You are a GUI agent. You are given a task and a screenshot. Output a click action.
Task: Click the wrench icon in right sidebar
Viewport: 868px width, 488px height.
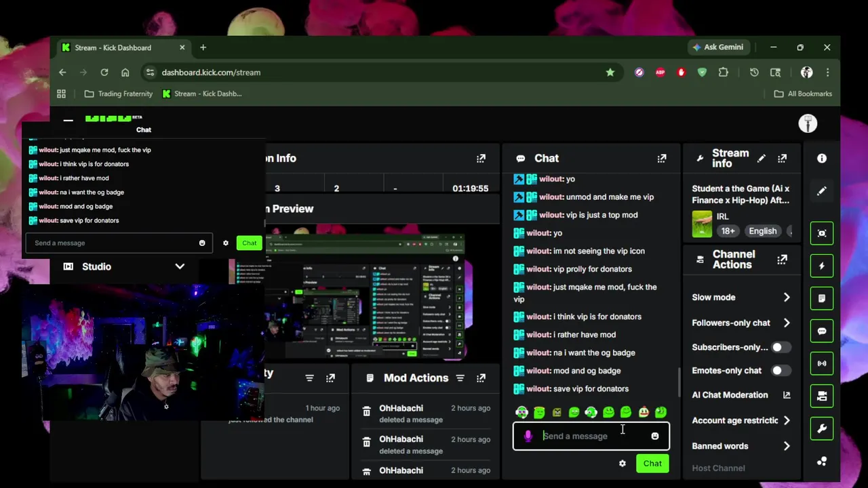coord(822,428)
